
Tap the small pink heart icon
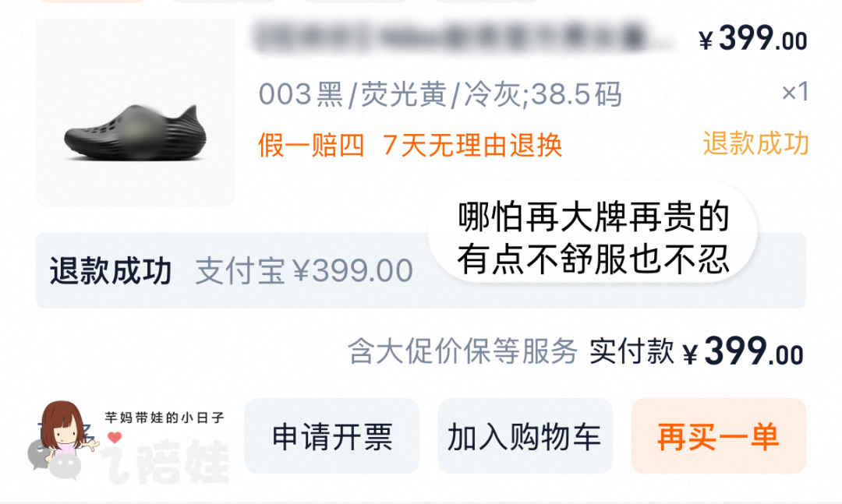(x=115, y=438)
